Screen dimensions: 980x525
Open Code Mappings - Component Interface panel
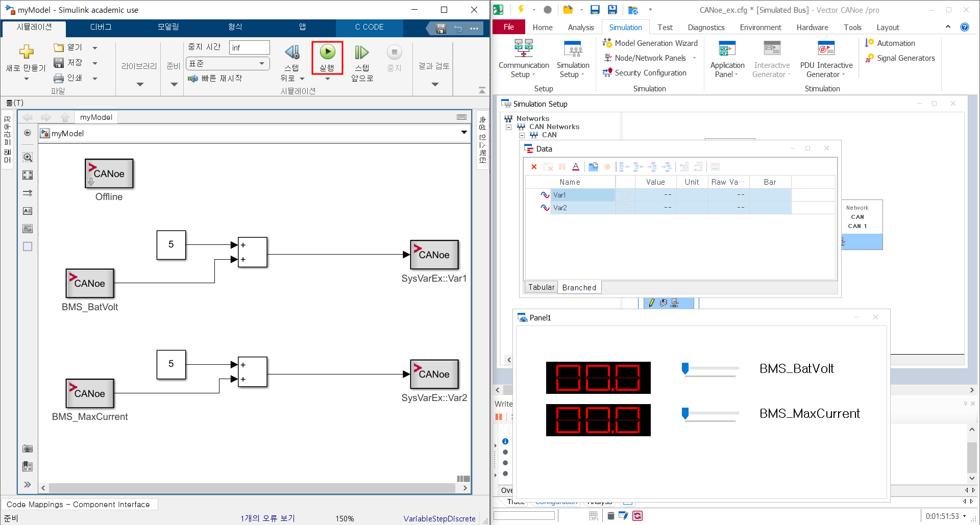[78, 504]
